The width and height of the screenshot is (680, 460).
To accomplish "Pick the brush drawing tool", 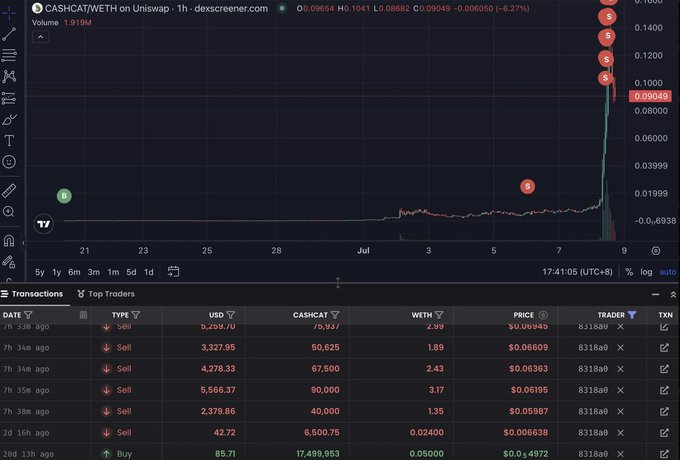I will tap(9, 119).
